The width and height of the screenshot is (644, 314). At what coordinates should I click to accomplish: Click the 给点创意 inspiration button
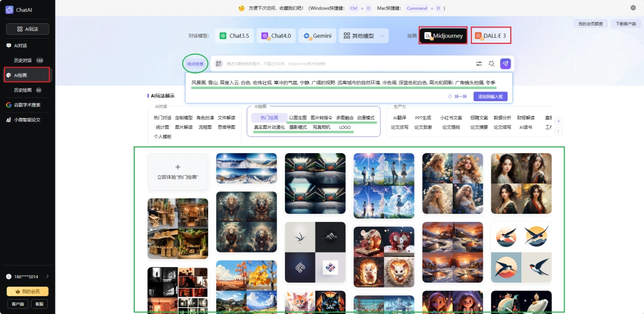click(195, 64)
